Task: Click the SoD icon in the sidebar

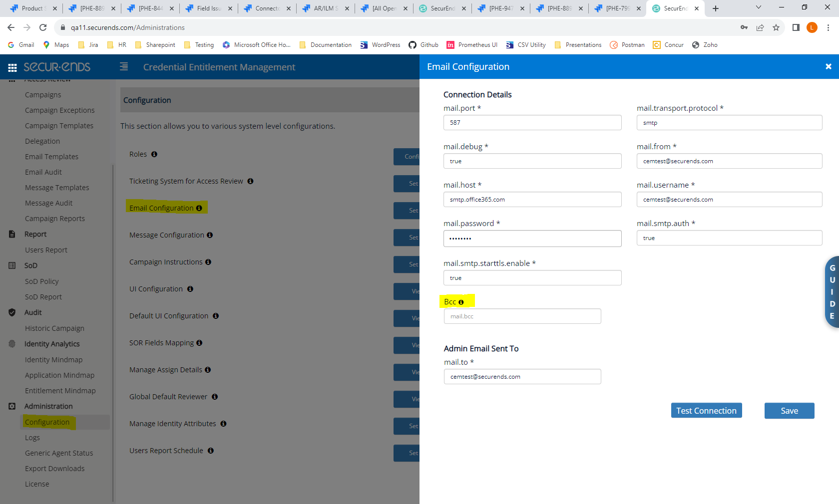Action: 12,265
